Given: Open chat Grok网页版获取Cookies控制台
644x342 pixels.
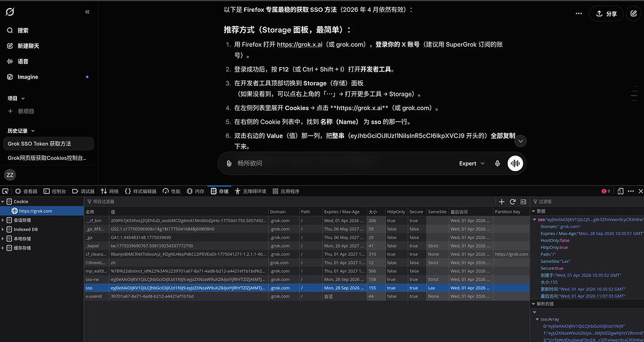Looking at the screenshot, I should 49,158.
